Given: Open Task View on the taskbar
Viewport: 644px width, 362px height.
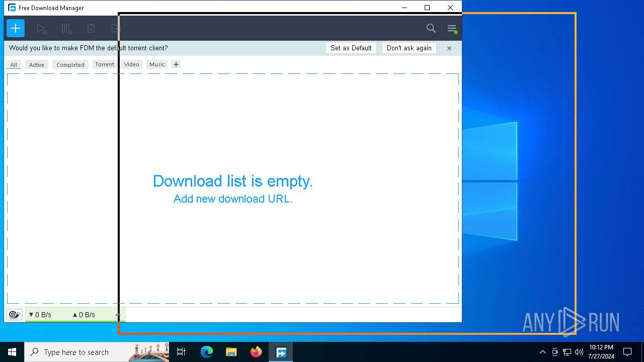Looking at the screenshot, I should tap(181, 352).
